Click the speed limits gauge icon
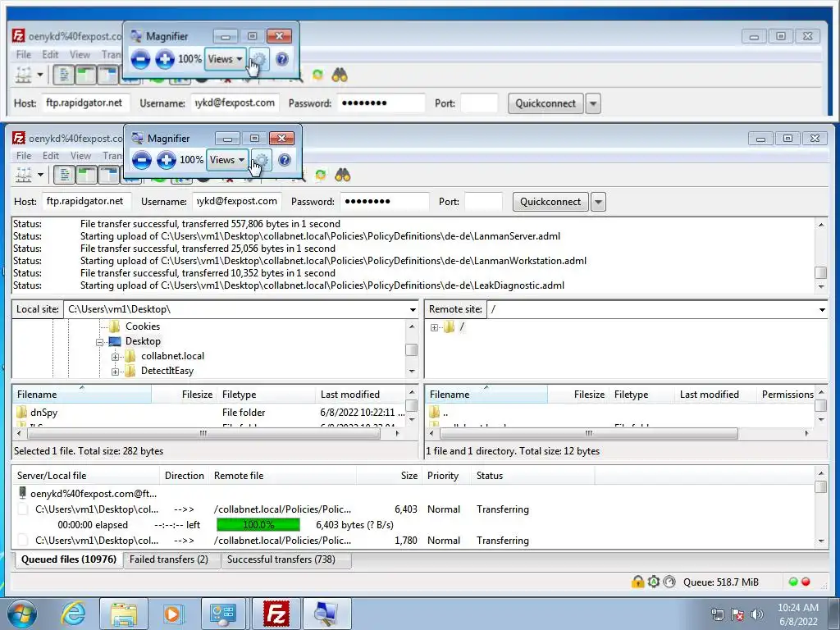Viewport: 840px width, 630px height. [x=669, y=582]
